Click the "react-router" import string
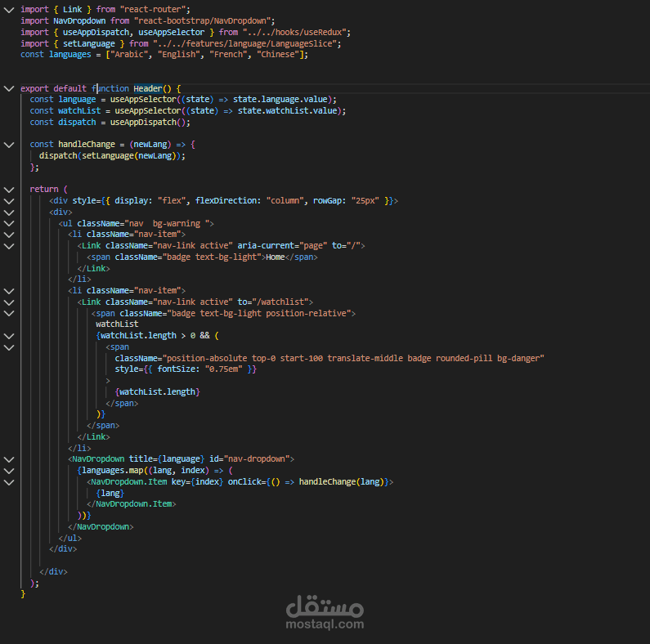 pos(152,9)
